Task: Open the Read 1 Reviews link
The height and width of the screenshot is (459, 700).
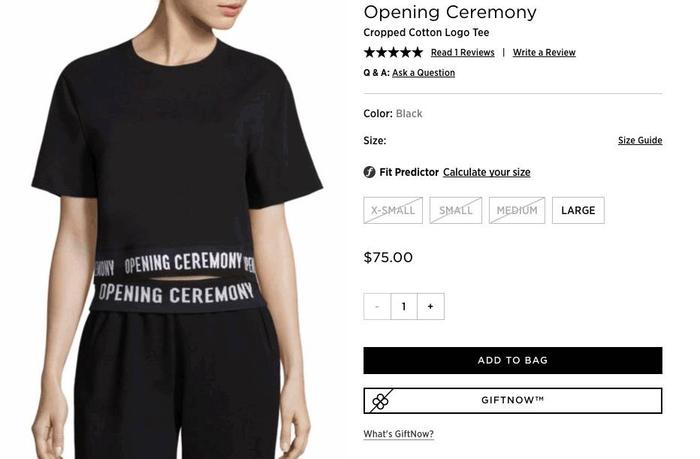Action: click(462, 52)
